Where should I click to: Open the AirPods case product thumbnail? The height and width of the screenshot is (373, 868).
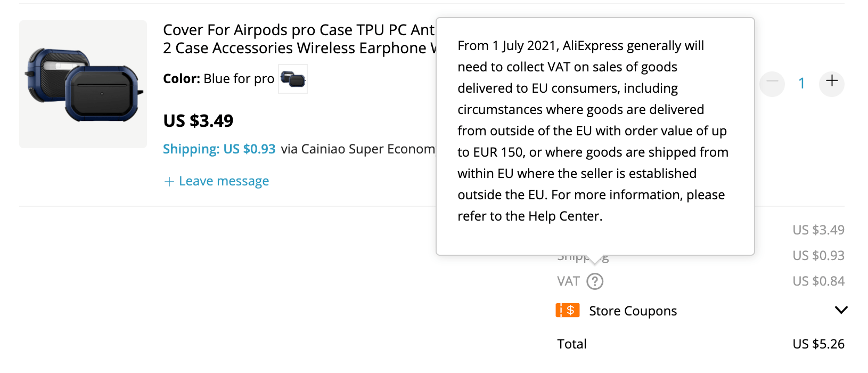point(83,84)
